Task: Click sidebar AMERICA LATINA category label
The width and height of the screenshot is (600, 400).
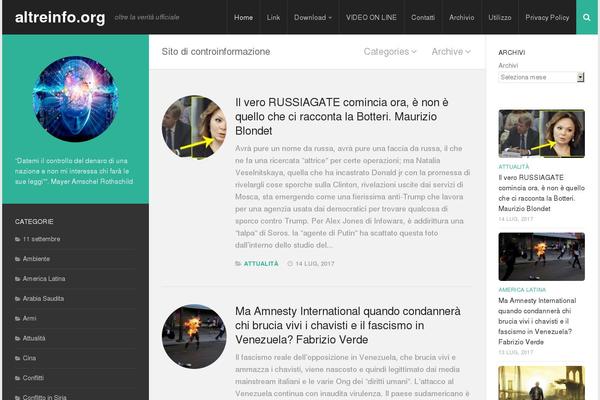Action: coord(522,290)
